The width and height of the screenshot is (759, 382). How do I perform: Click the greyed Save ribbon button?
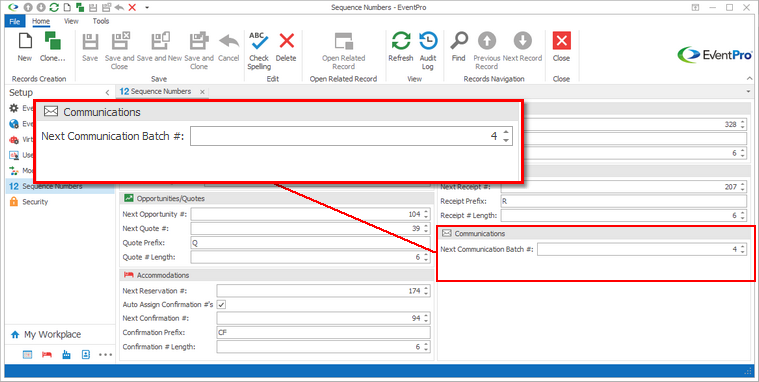pyautogui.click(x=90, y=47)
